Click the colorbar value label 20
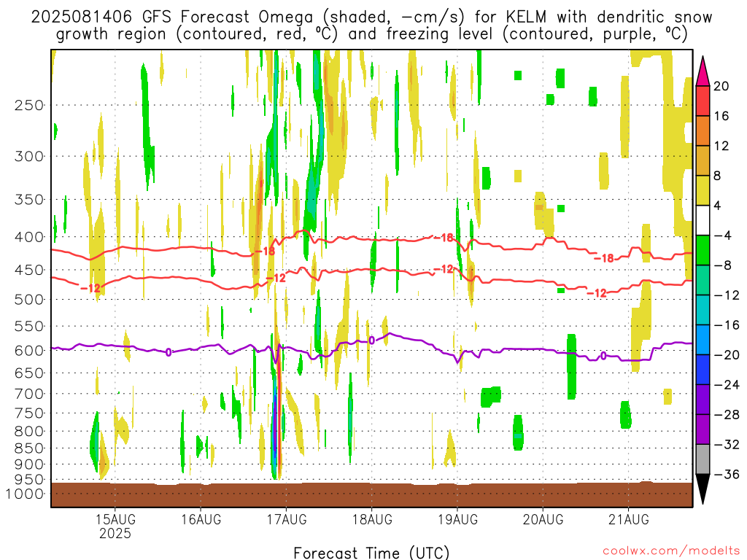Screen dimensions: 747x560 point(721,86)
